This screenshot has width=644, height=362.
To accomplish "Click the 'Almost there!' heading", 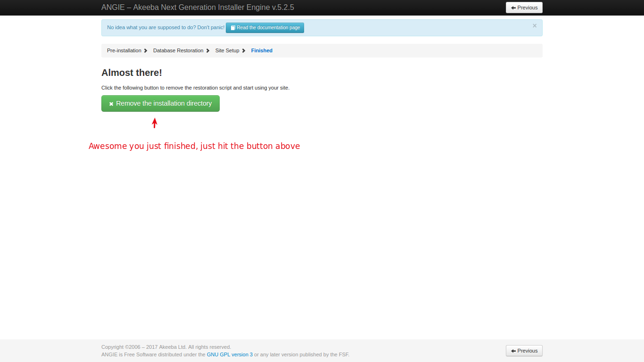I will [132, 73].
